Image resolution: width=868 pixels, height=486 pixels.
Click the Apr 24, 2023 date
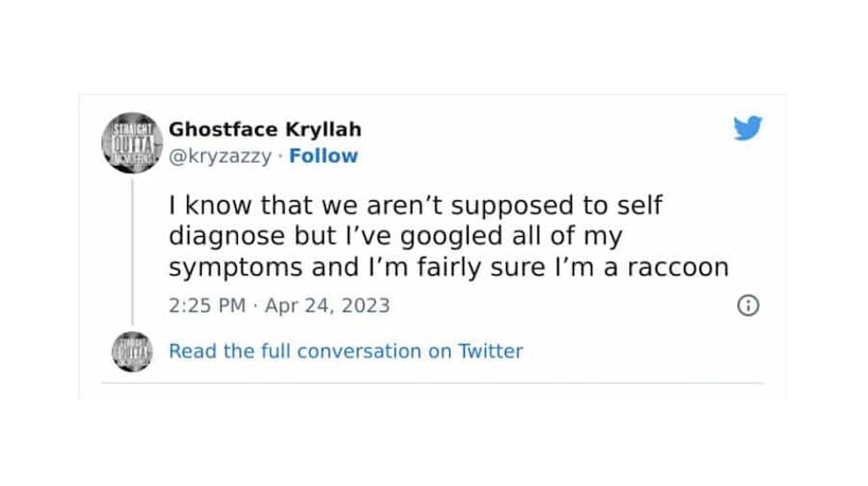(x=327, y=306)
